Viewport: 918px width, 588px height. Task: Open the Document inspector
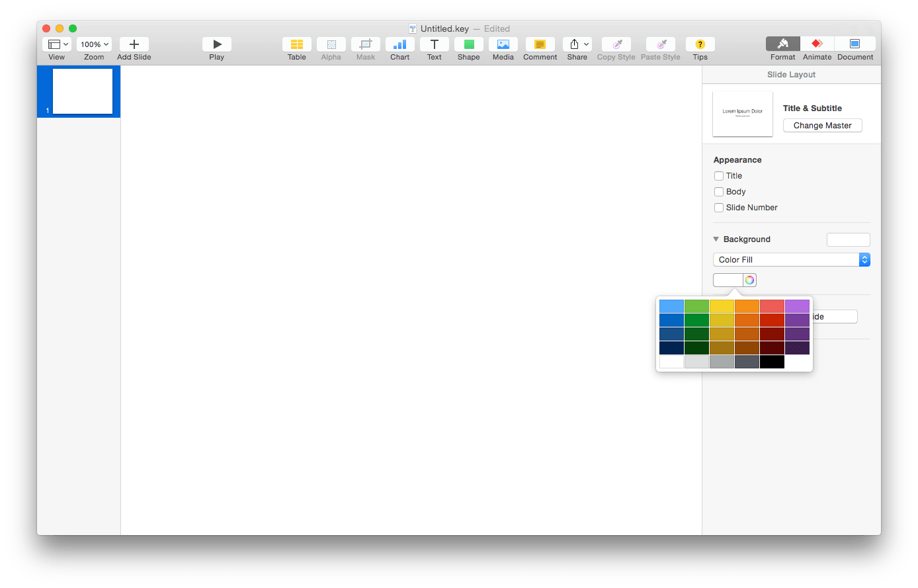855,44
